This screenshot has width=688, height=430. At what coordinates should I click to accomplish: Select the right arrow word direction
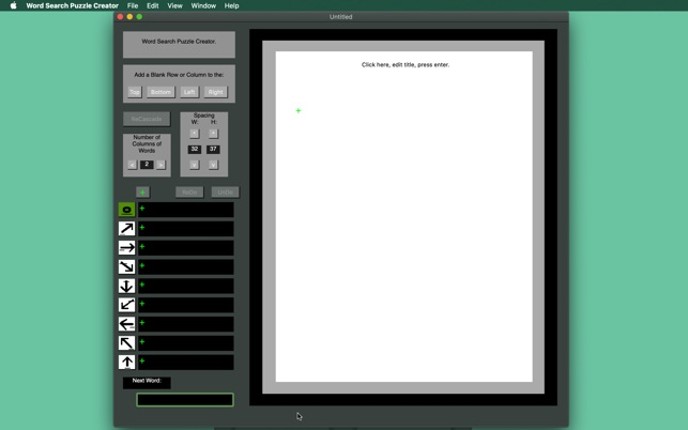[127, 248]
